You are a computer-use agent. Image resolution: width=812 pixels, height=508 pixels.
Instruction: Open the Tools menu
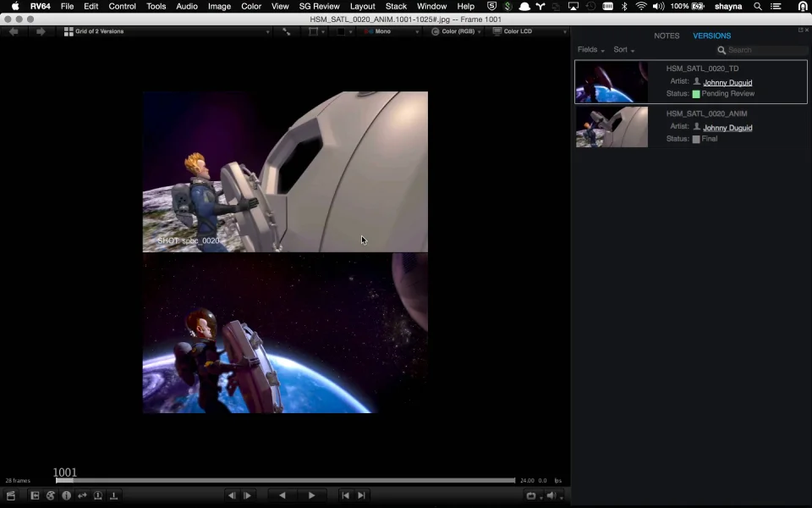tap(156, 6)
